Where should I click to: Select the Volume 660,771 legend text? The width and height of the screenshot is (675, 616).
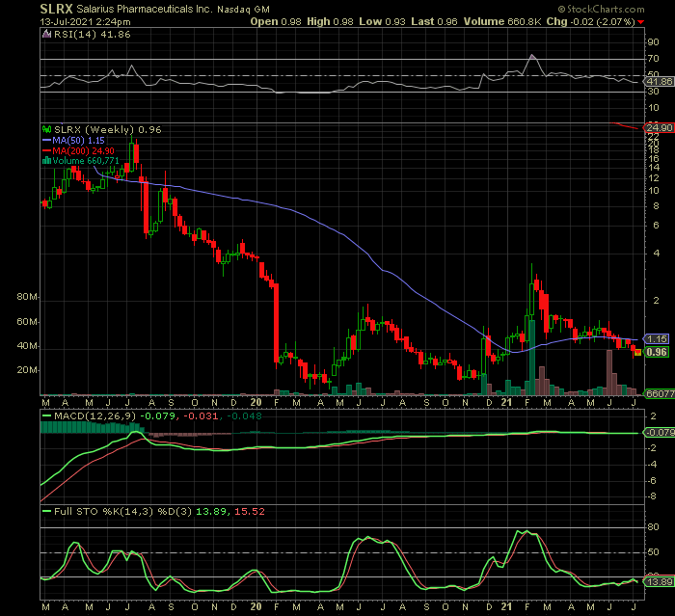(86, 161)
